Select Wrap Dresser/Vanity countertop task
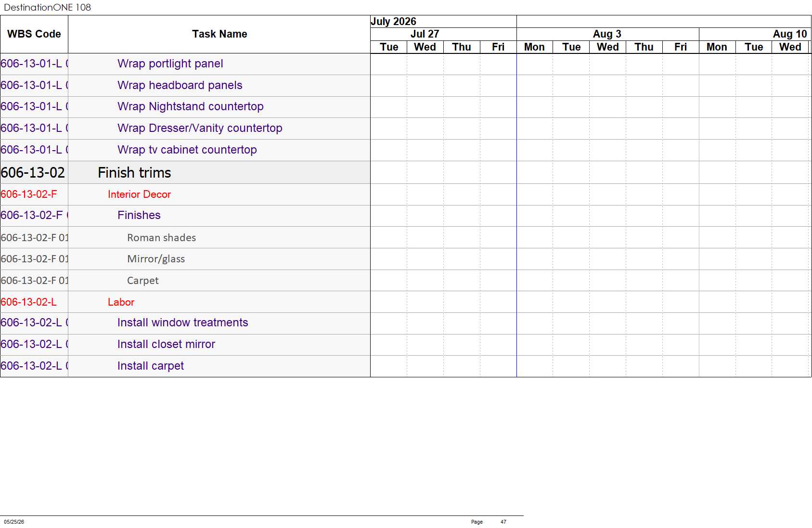 [200, 128]
